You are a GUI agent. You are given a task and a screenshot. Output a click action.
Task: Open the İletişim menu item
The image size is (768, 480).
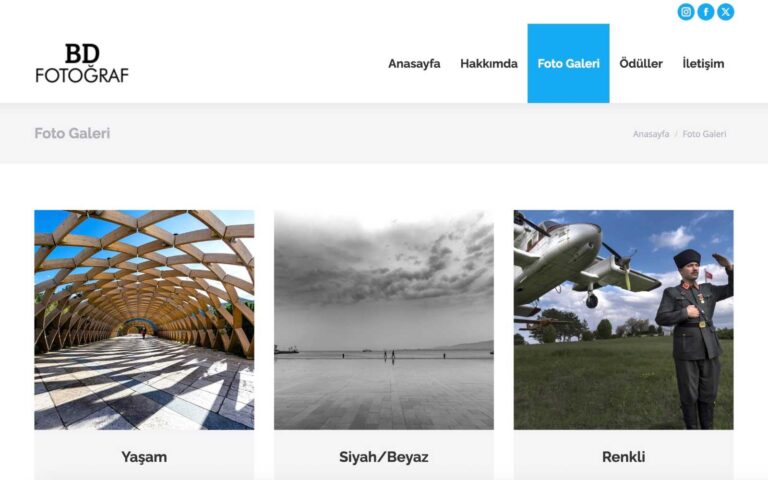click(x=703, y=64)
